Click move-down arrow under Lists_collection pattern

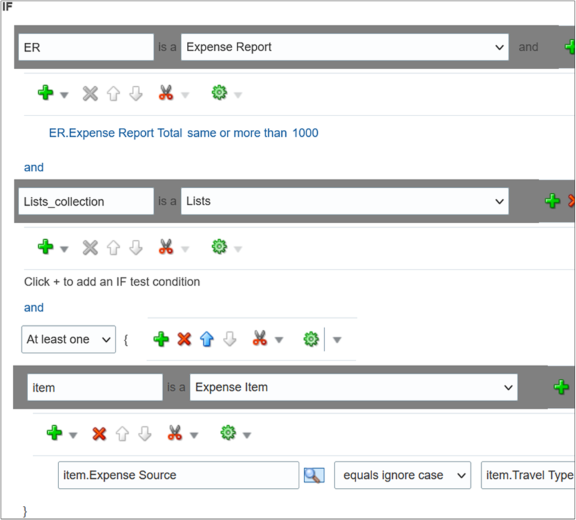(x=136, y=248)
